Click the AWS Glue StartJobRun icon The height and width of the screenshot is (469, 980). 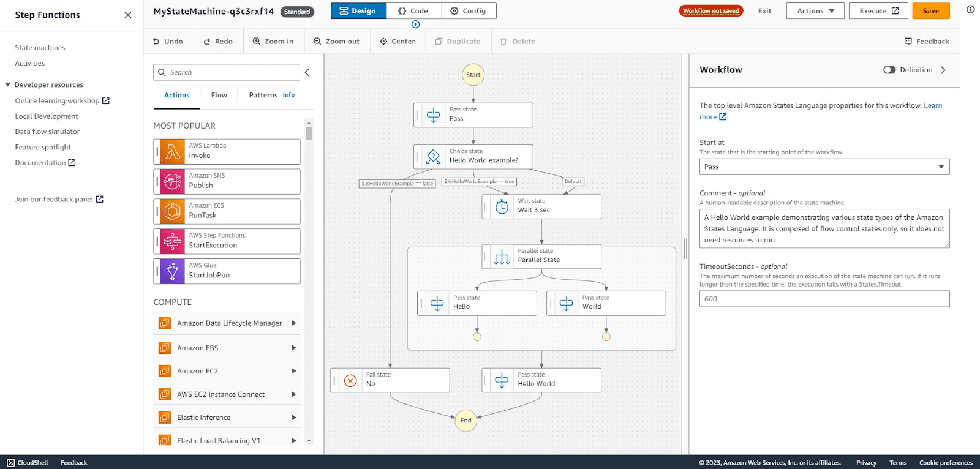pyautogui.click(x=172, y=271)
